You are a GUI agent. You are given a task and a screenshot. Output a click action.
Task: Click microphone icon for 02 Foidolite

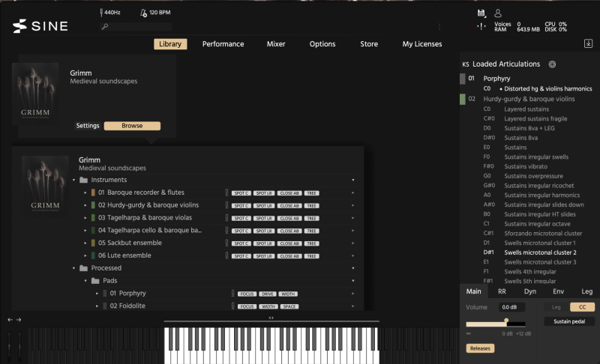click(x=232, y=306)
